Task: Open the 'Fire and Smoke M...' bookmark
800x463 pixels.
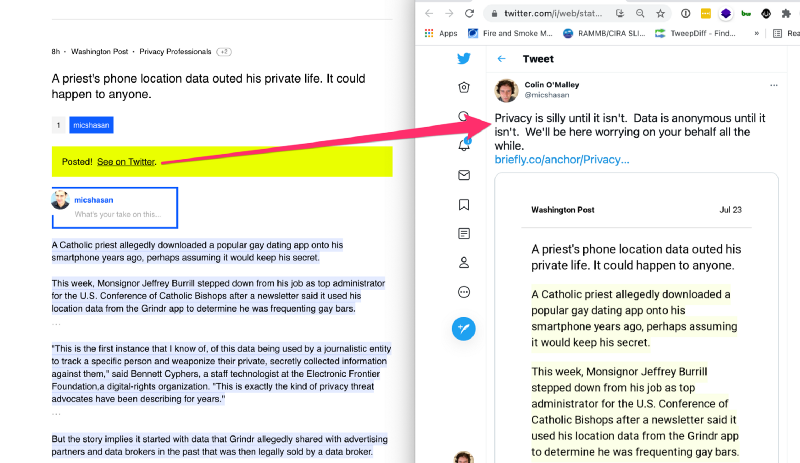Action: click(510, 33)
